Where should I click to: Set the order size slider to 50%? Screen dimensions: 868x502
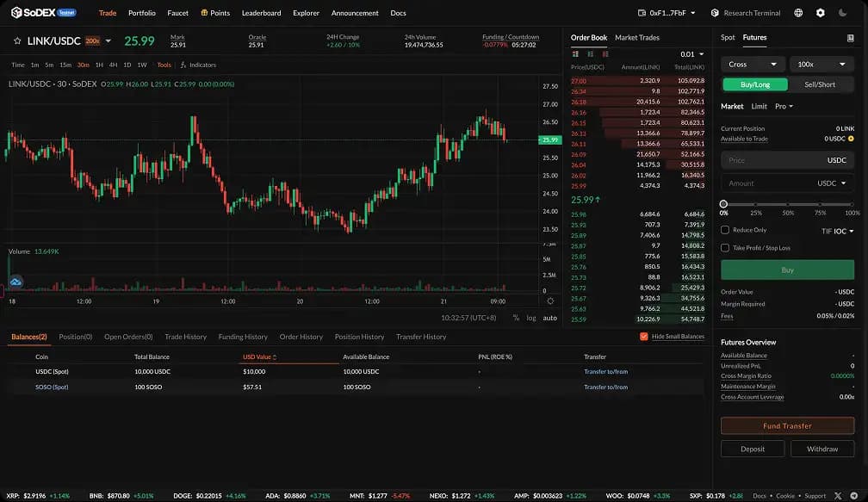point(788,204)
